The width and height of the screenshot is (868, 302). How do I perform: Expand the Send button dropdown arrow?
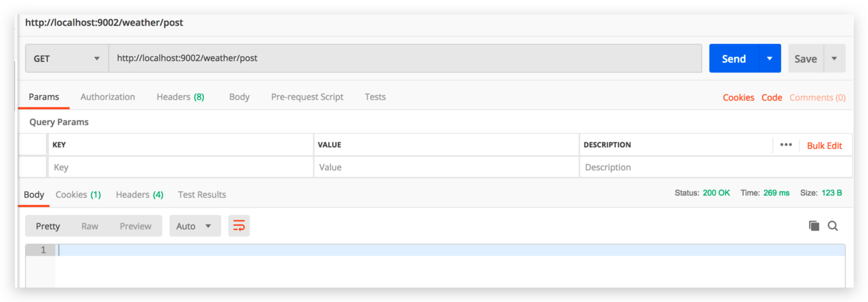click(769, 58)
